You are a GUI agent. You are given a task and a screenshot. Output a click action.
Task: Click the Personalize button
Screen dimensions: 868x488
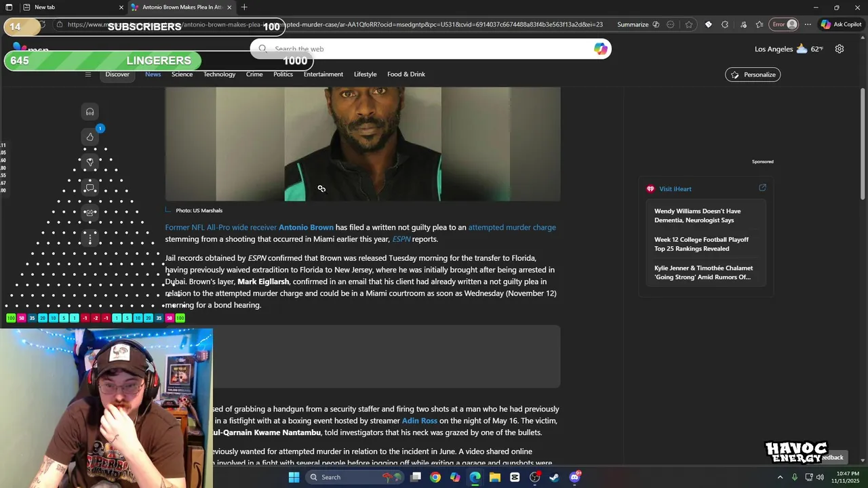click(x=753, y=75)
